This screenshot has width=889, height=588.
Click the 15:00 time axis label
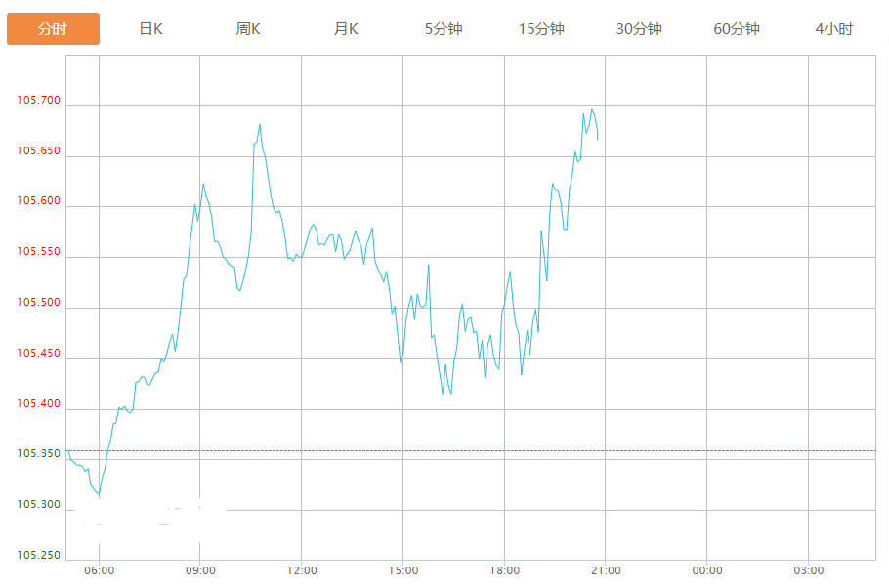coord(402,571)
